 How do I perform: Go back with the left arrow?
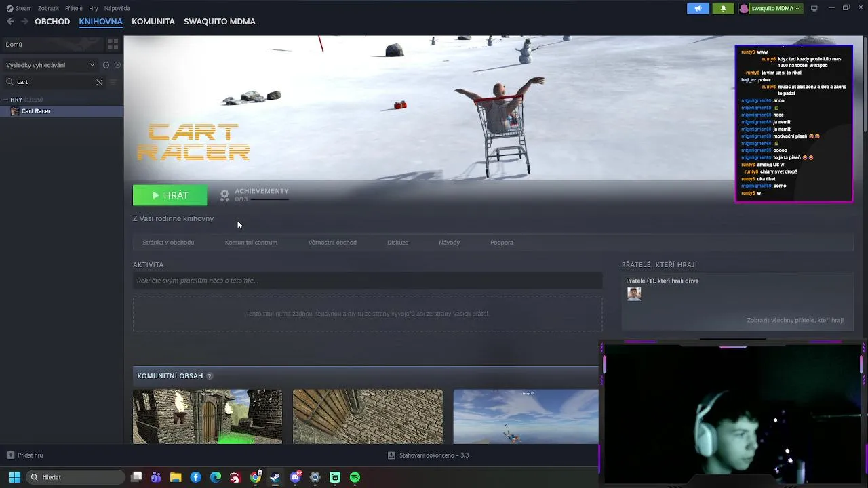pyautogui.click(x=10, y=22)
